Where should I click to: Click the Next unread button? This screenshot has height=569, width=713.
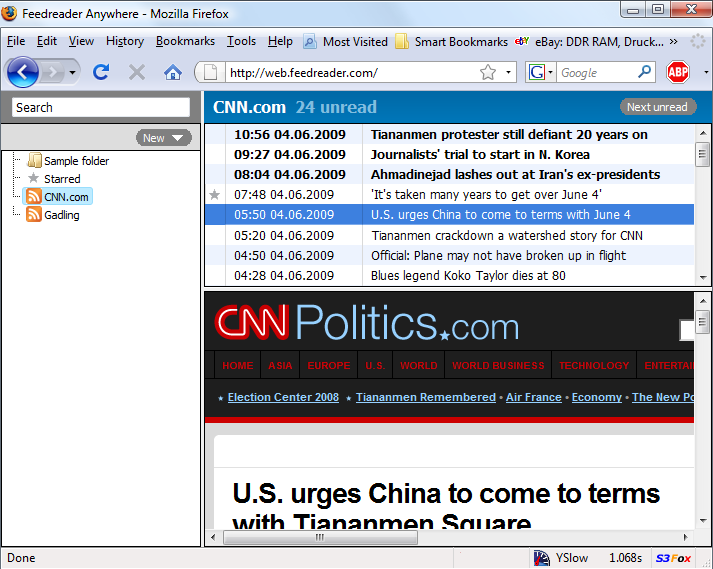pyautogui.click(x=656, y=107)
